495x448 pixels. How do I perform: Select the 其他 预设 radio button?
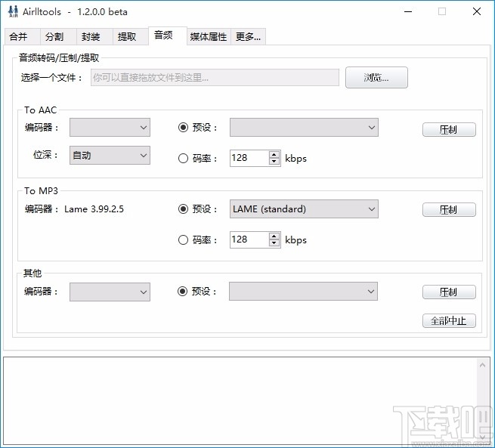tap(182, 291)
